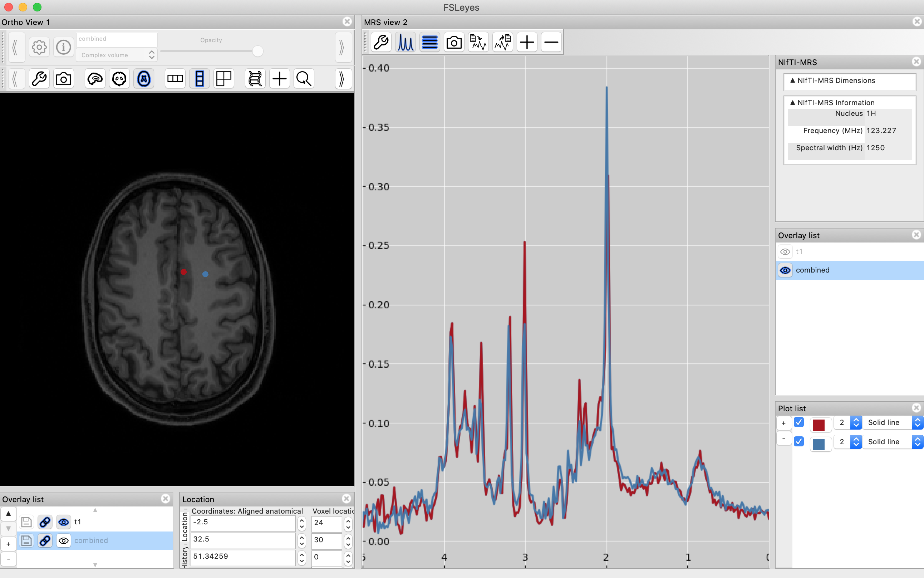This screenshot has height=578, width=924.
Task: Select the Location vertical tab
Action: pos(185,526)
